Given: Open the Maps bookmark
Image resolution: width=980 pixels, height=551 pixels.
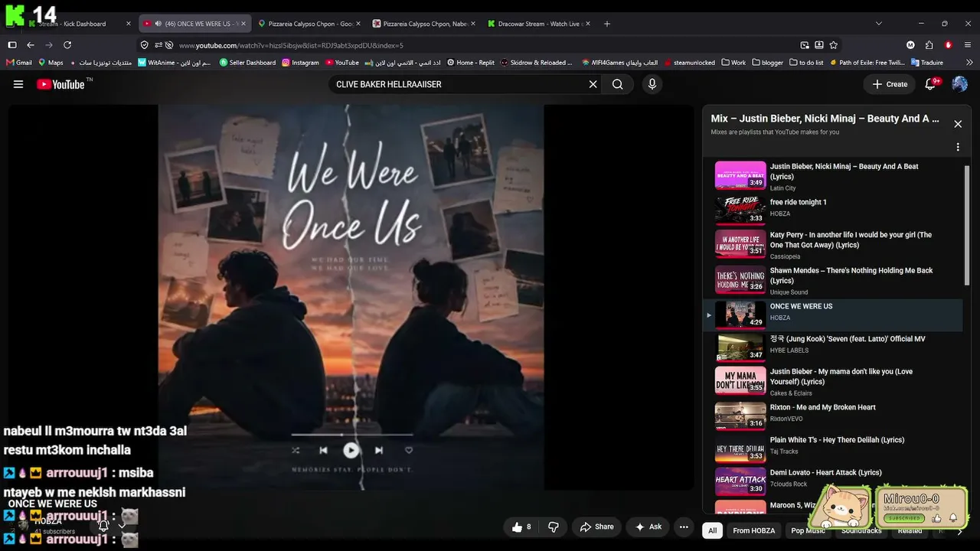Looking at the screenshot, I should point(50,63).
